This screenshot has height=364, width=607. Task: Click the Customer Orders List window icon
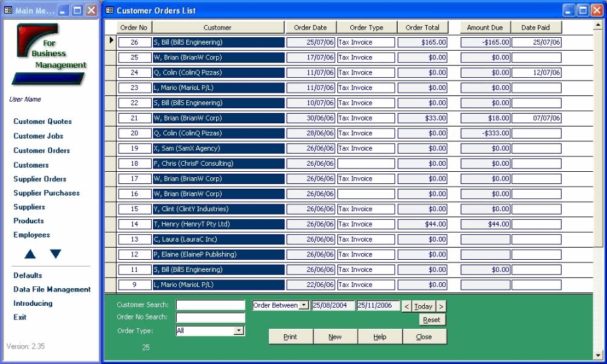point(110,11)
